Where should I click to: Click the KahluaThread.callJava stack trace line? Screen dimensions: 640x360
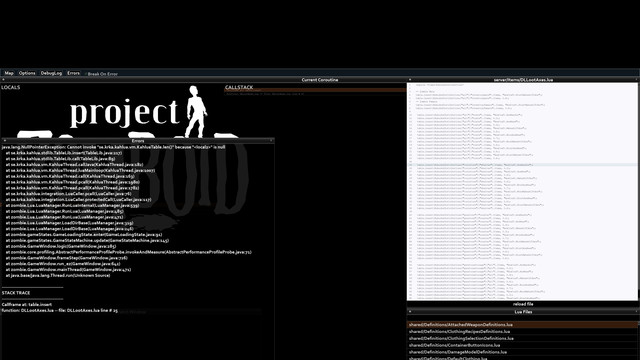tap(74, 164)
